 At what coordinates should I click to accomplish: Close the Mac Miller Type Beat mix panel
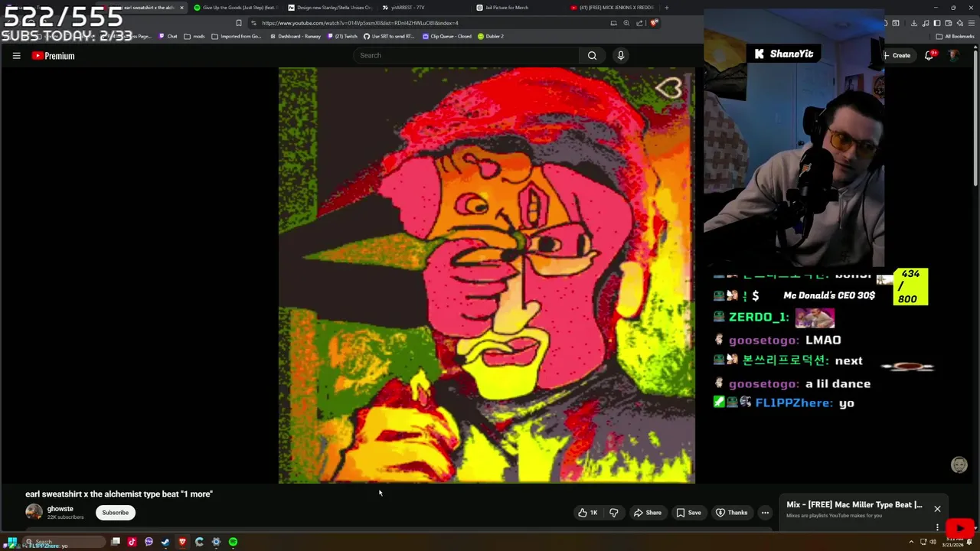click(937, 509)
